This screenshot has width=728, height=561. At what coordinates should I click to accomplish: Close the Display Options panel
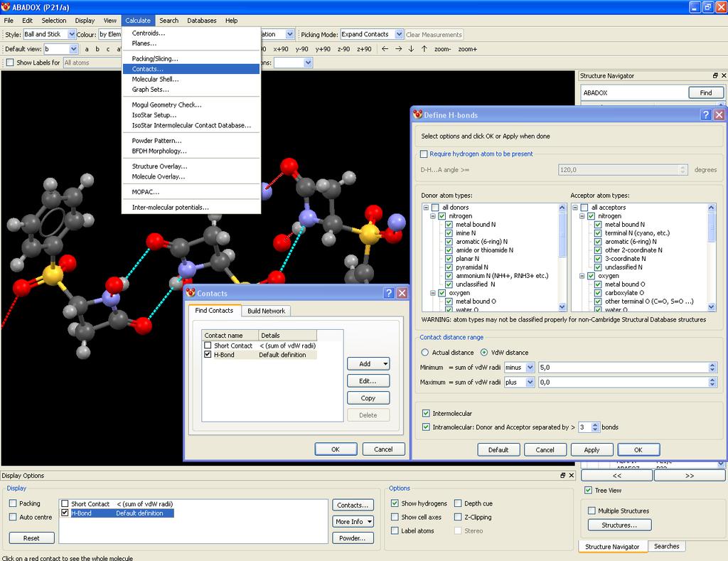[571, 475]
